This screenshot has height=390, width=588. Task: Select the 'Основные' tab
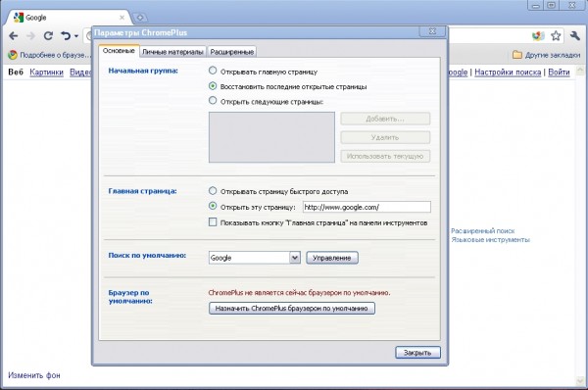[119, 51]
